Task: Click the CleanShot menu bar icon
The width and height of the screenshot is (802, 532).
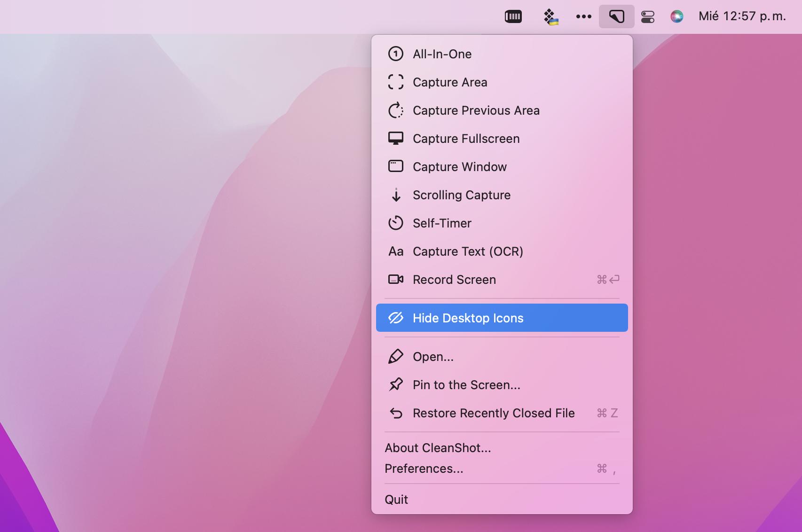Action: [x=616, y=16]
